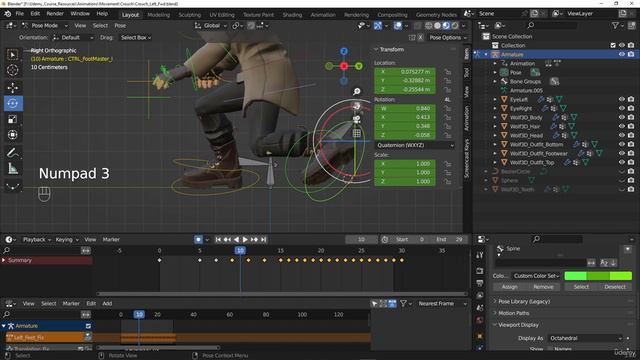This screenshot has width=640, height=360.
Task: Select the Rotate tool
Action: 13,103
